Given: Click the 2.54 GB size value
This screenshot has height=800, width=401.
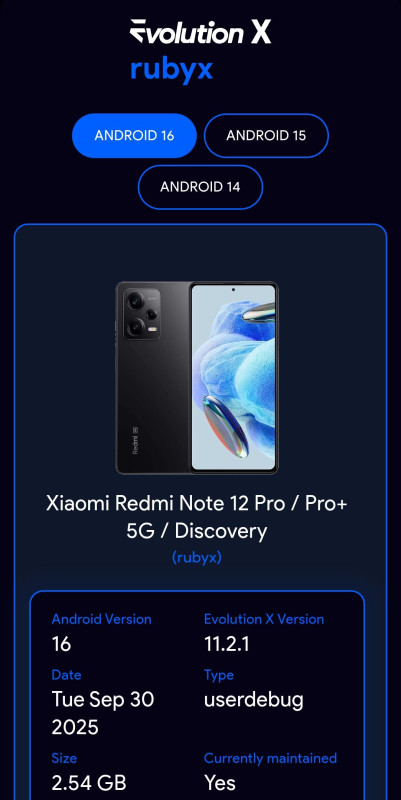Looking at the screenshot, I should [x=89, y=782].
